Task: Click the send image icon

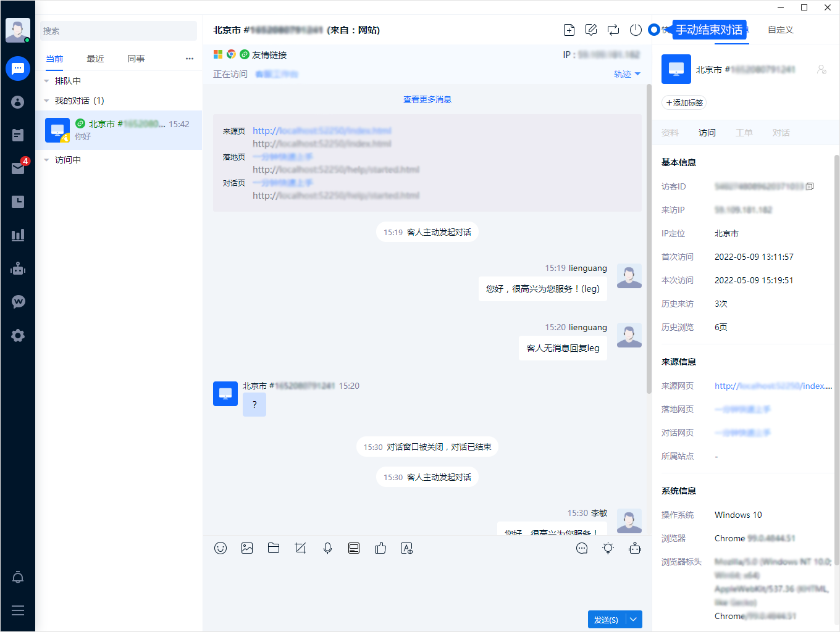Action: (x=247, y=548)
